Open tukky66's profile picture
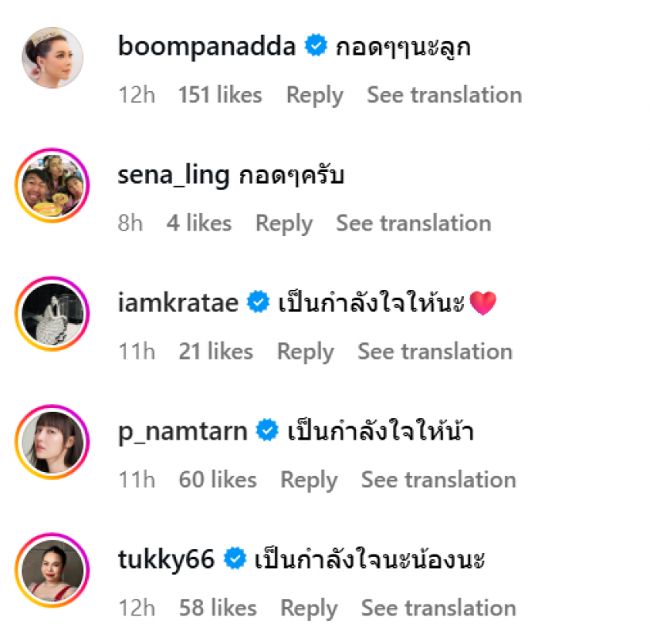Image resolution: width=650 pixels, height=644 pixels. tap(52, 570)
